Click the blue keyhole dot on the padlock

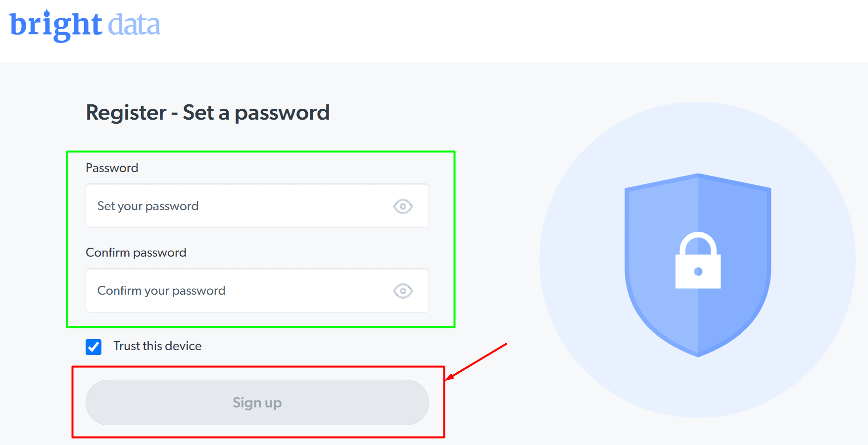pos(698,271)
